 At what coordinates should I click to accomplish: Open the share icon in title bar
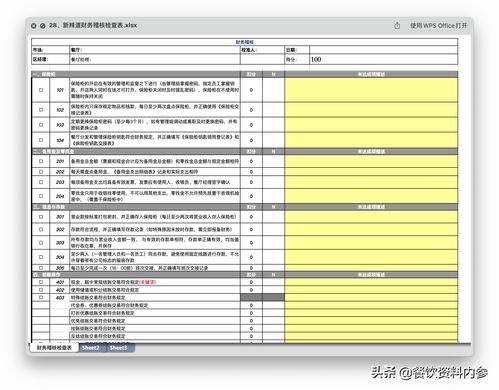click(x=397, y=26)
